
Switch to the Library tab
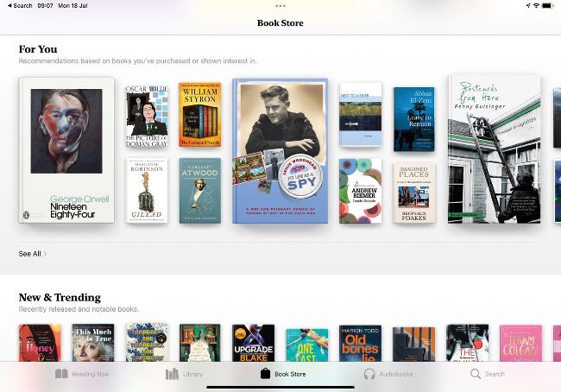[x=184, y=374]
